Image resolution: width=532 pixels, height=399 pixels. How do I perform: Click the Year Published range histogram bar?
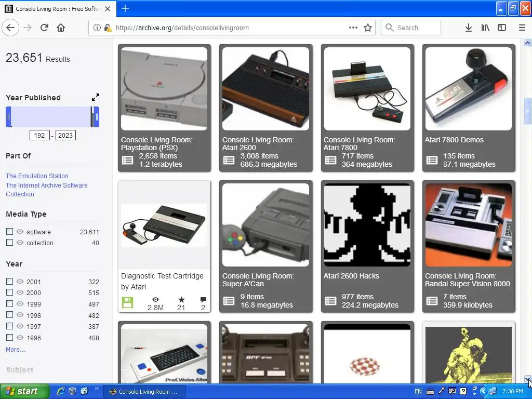tap(52, 117)
